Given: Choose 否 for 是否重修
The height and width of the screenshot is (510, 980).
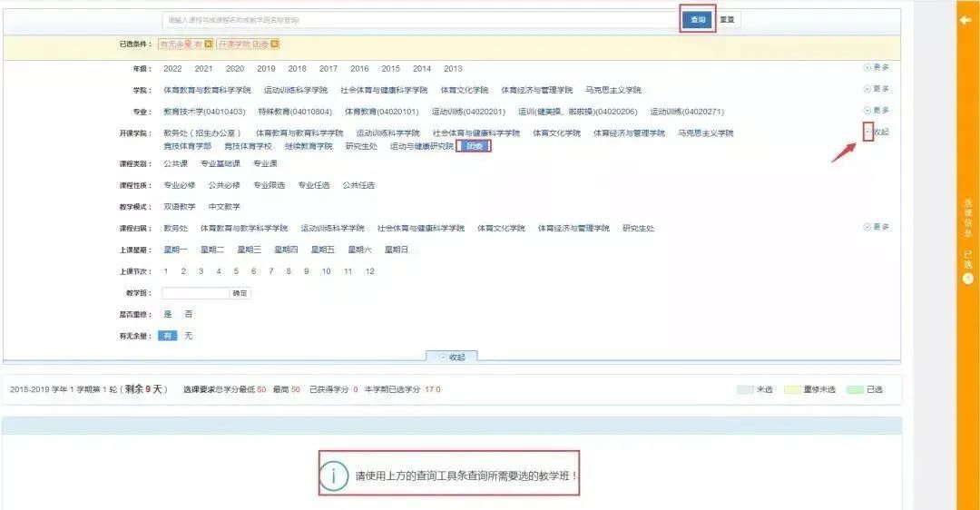Looking at the screenshot, I should [189, 314].
